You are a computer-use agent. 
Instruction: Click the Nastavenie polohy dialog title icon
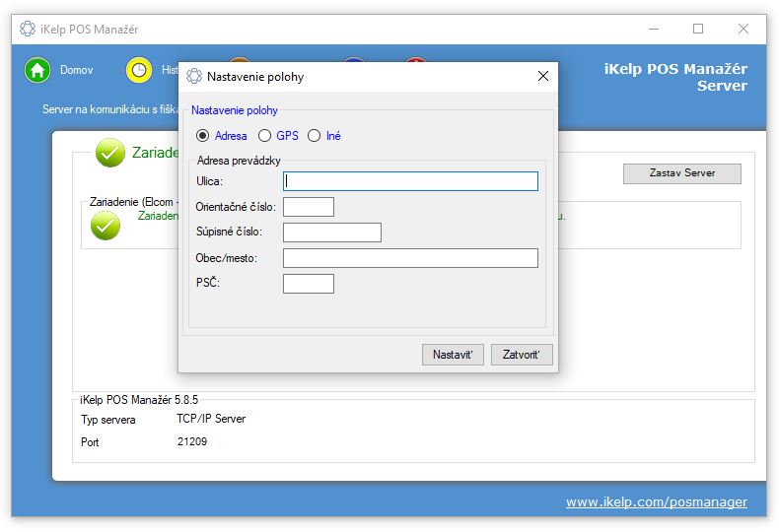(x=194, y=77)
